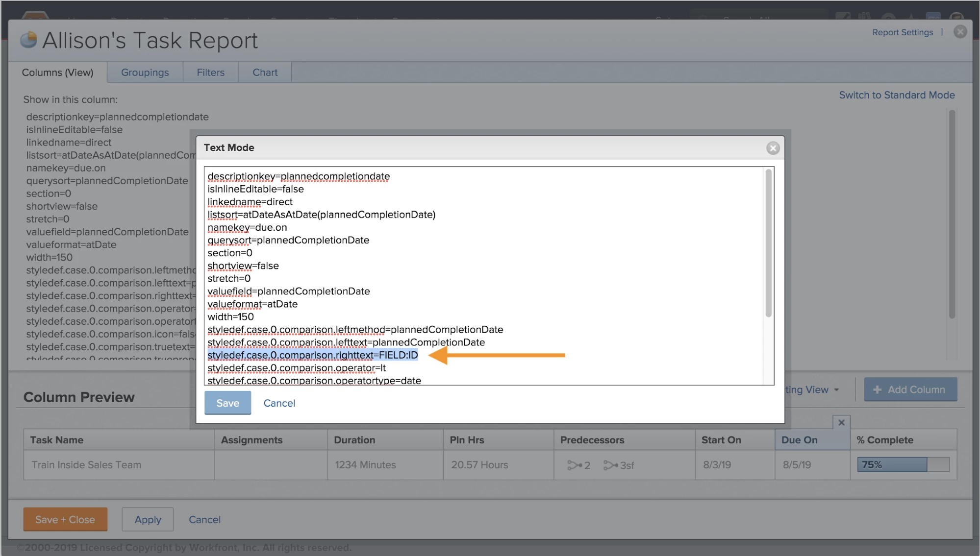Click the first predecessor icon labeled 2

point(574,465)
